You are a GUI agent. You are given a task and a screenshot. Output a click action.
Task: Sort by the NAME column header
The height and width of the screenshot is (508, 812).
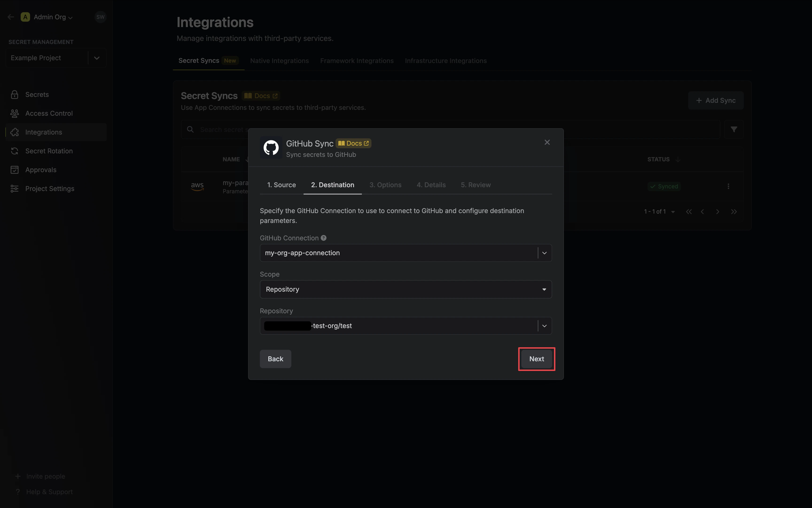231,159
